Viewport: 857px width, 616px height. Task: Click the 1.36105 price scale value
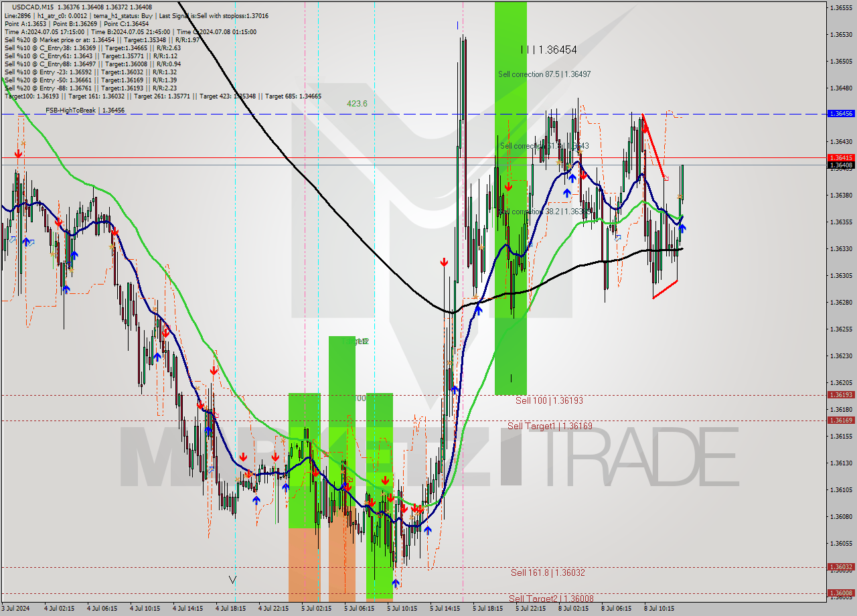tap(841, 490)
